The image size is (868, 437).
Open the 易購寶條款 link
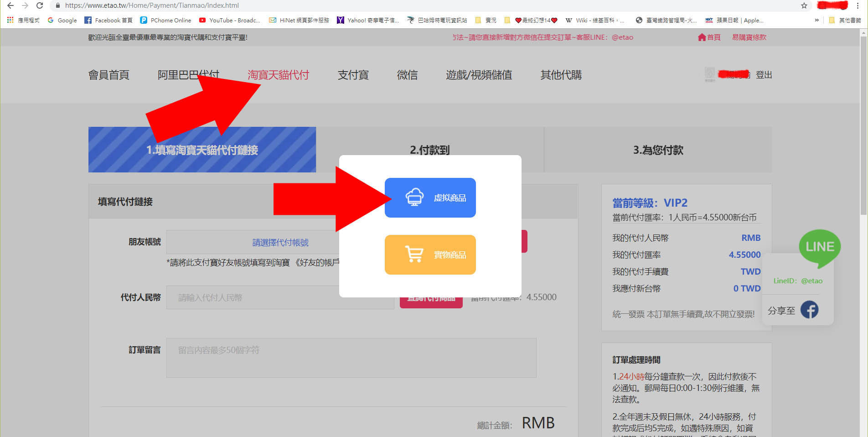(x=749, y=37)
